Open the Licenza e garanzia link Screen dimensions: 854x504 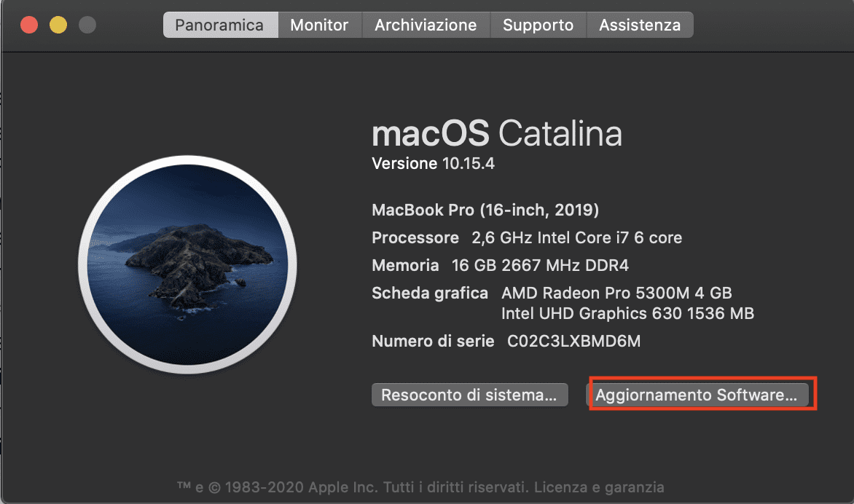tap(598, 487)
